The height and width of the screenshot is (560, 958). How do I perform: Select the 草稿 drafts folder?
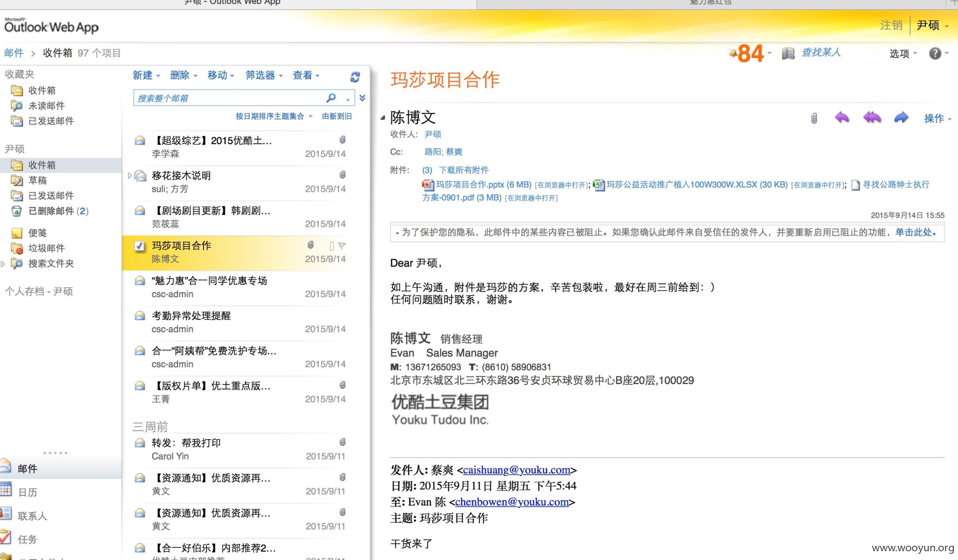[x=37, y=180]
